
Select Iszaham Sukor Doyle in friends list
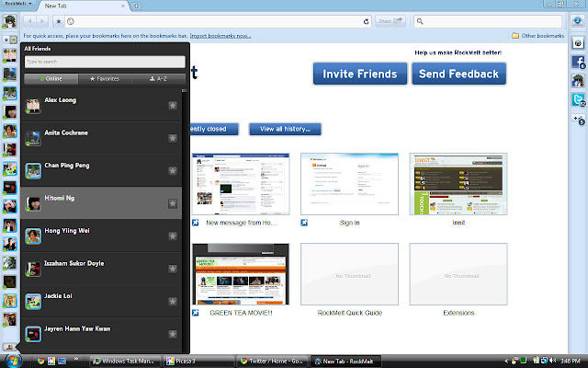click(x=101, y=269)
